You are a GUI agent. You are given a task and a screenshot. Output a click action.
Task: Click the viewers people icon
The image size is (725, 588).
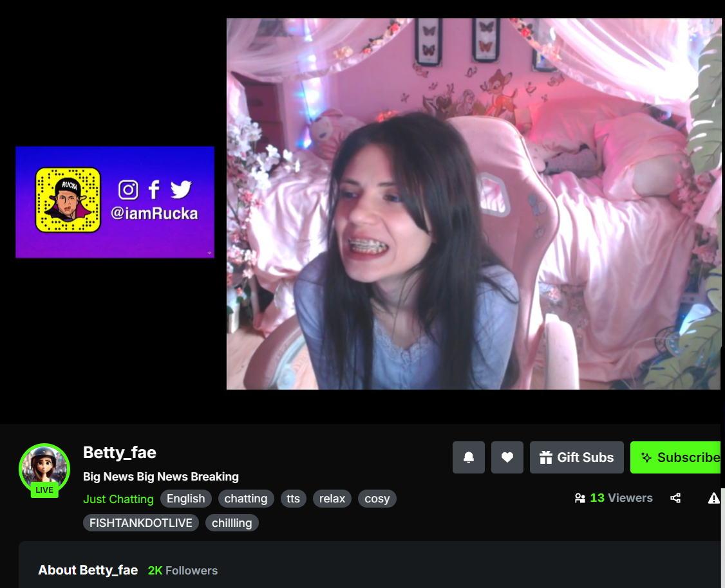point(580,498)
